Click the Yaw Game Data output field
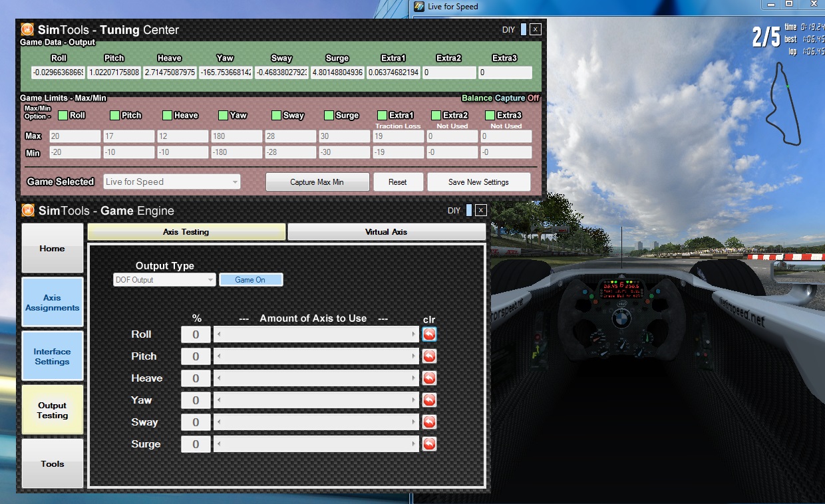The width and height of the screenshot is (825, 504). 226,72
